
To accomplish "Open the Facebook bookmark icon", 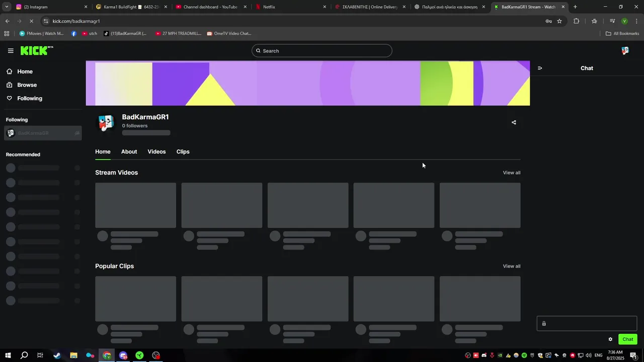I will pos(74,34).
